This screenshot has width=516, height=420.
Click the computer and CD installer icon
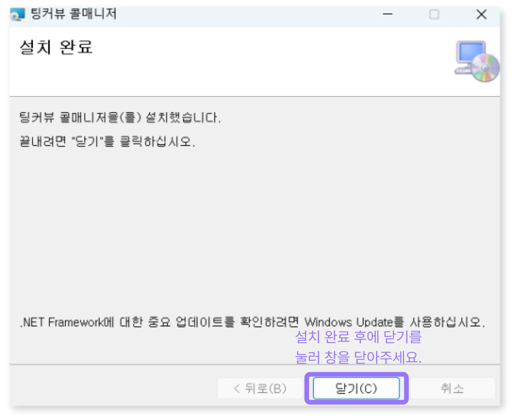point(477,61)
